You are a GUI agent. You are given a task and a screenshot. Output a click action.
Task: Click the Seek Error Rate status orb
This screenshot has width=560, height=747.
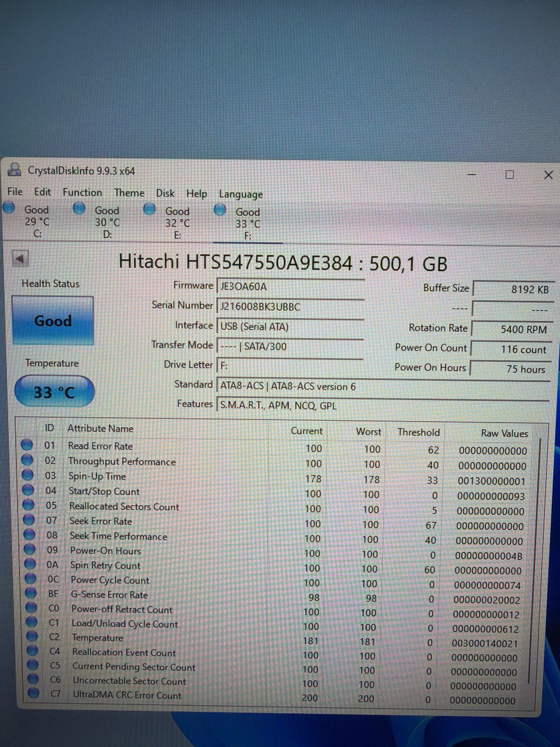(x=29, y=520)
